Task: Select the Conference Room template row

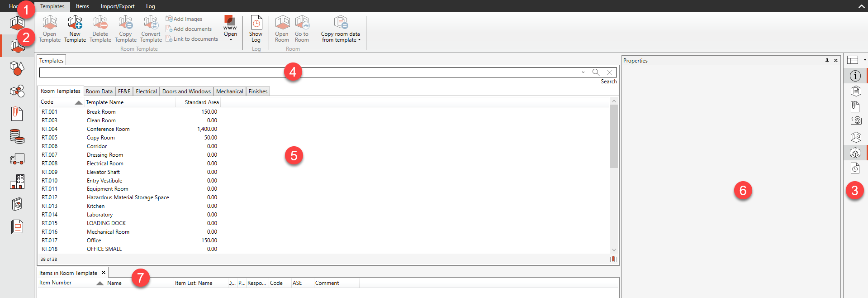Action: 108,129
